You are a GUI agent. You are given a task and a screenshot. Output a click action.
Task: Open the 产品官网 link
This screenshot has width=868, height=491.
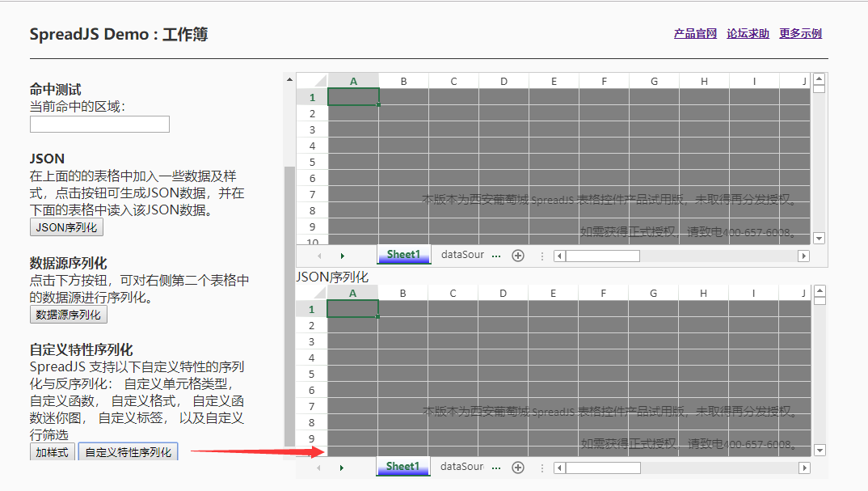pyautogui.click(x=695, y=34)
